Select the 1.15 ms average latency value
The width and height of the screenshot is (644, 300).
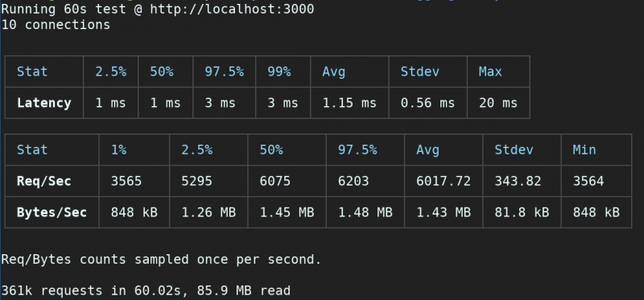(349, 103)
